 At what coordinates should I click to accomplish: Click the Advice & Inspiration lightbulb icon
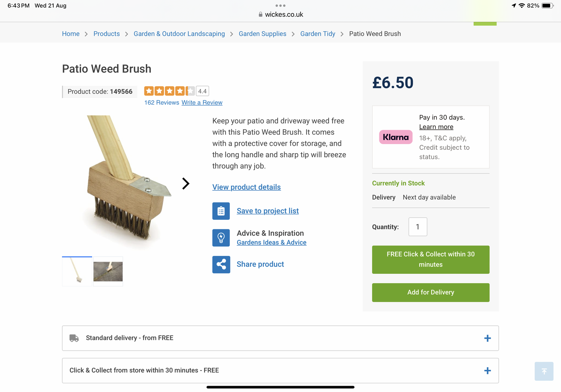pos(221,238)
